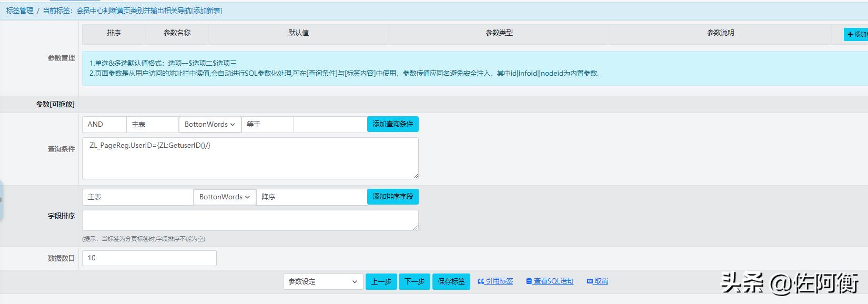Open the 等于 comparison selector
Image resolution: width=868 pixels, height=304 pixels.
268,124
